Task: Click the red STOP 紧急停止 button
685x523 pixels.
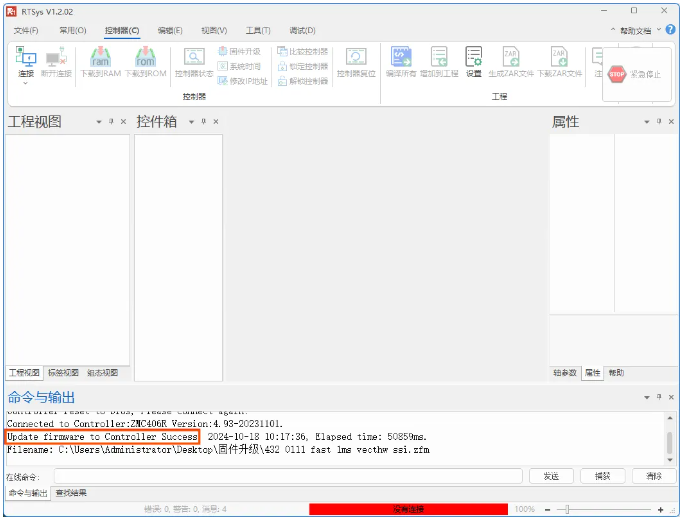Action: [x=635, y=74]
